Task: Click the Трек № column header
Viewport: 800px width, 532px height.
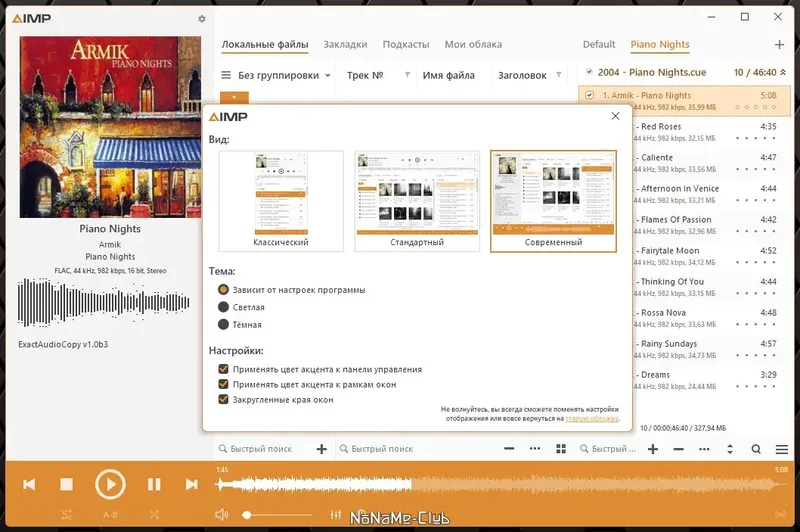Action: 365,75
